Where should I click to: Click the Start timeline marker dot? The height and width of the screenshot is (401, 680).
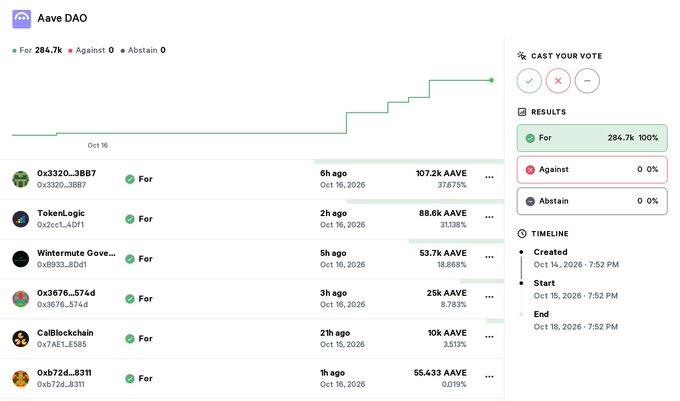(x=521, y=283)
